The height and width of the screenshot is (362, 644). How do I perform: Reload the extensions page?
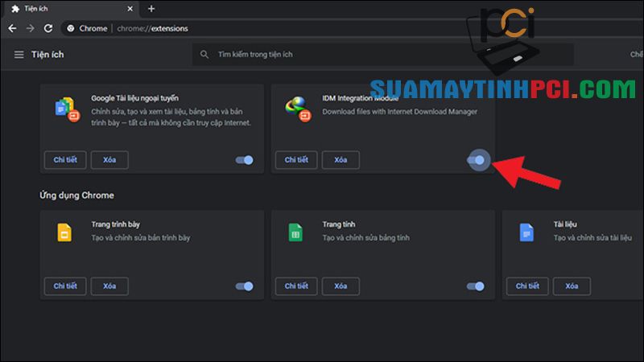pos(48,27)
